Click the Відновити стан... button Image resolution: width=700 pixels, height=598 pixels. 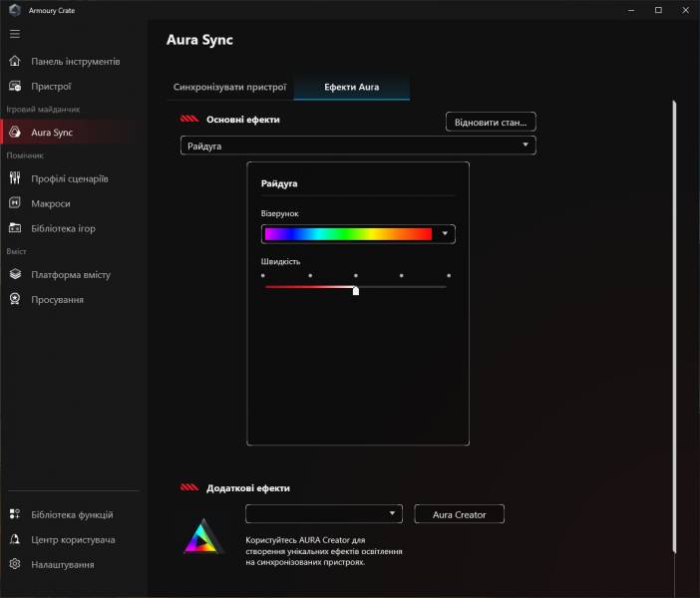pos(491,122)
